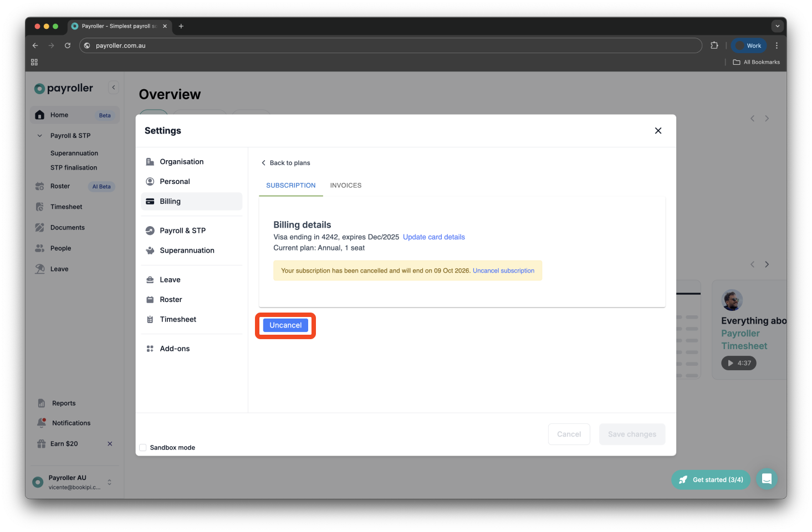Open the sidebar Leave icon
Image resolution: width=812 pixels, height=532 pixels.
[39, 269]
